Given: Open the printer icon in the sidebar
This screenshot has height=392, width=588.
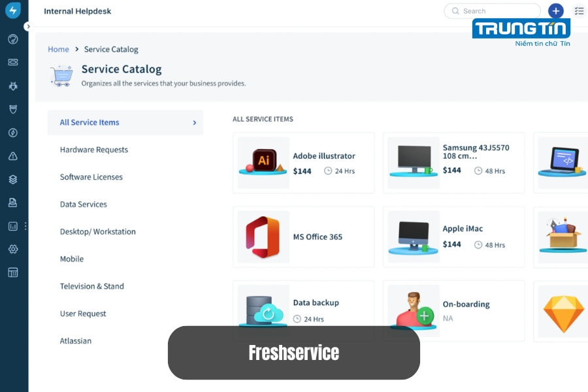Looking at the screenshot, I should tap(12, 203).
